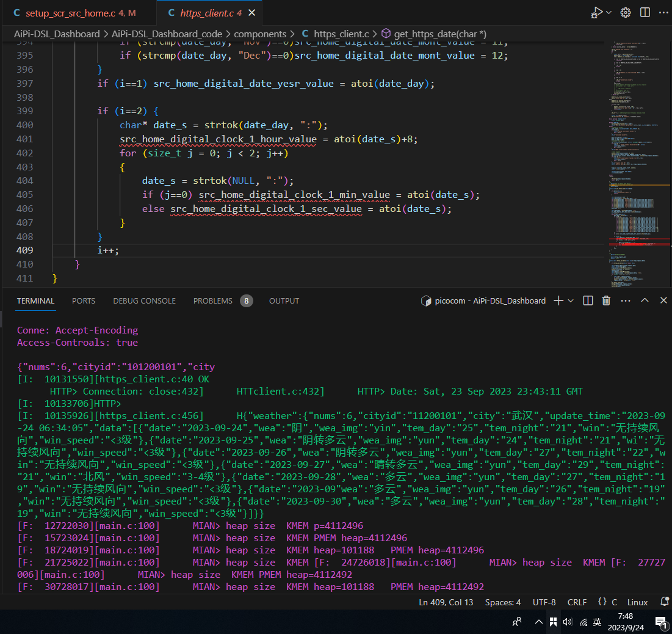Screen dimensions: 672x634
Task: Click the AiPi-DSL_Dashboard breadcrumb
Action: (x=57, y=34)
